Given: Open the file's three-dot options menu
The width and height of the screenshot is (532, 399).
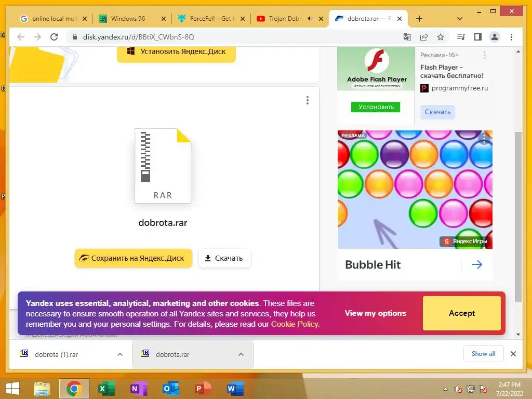Looking at the screenshot, I should pos(308,100).
